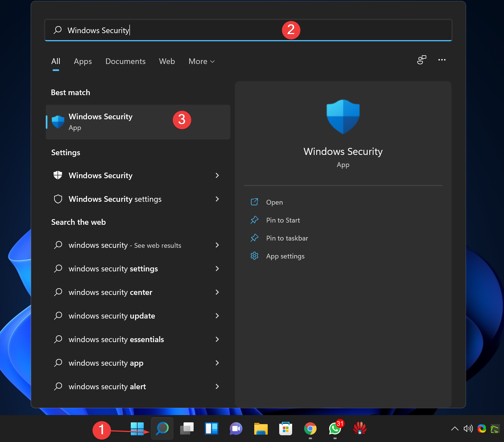Click the Pin to Start pin icon
This screenshot has width=504, height=442.
pos(254,220)
